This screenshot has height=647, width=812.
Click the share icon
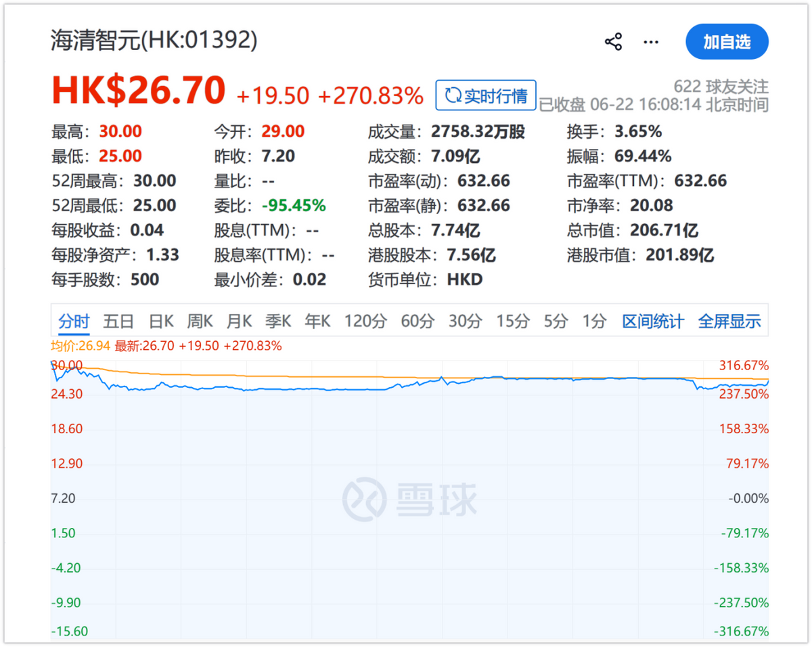tap(613, 42)
